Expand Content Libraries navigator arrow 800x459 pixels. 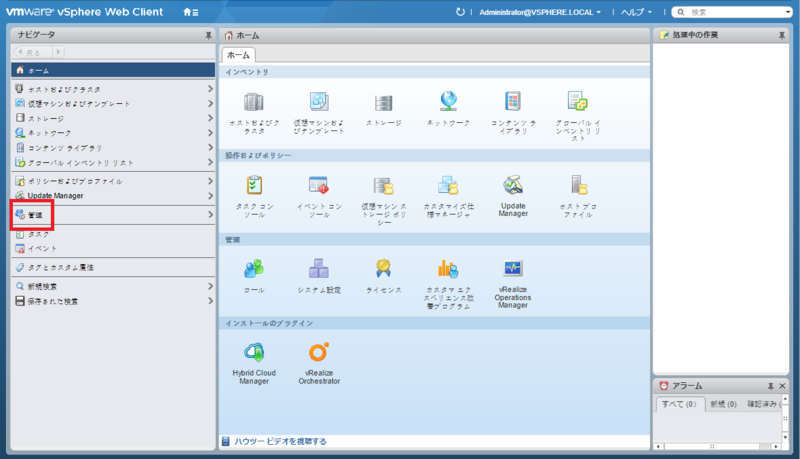210,147
